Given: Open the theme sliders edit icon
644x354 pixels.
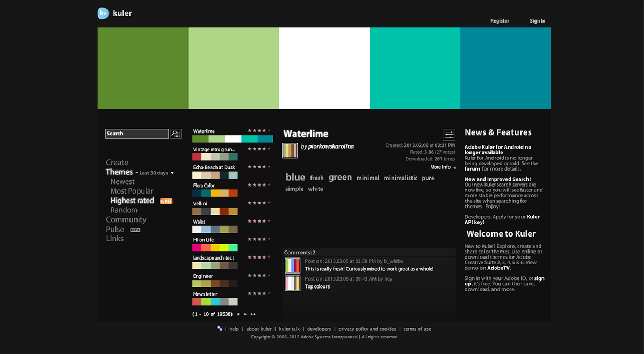Looking at the screenshot, I should click(x=449, y=135).
